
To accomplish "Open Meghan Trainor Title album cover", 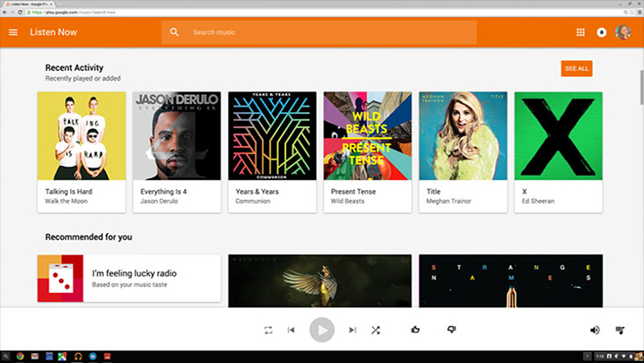I will 463,136.
